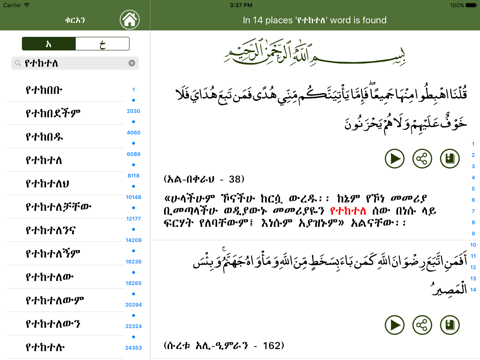Click the Wi-Fi carrier indicator
Screen dimensions: 480x360
[16, 5]
